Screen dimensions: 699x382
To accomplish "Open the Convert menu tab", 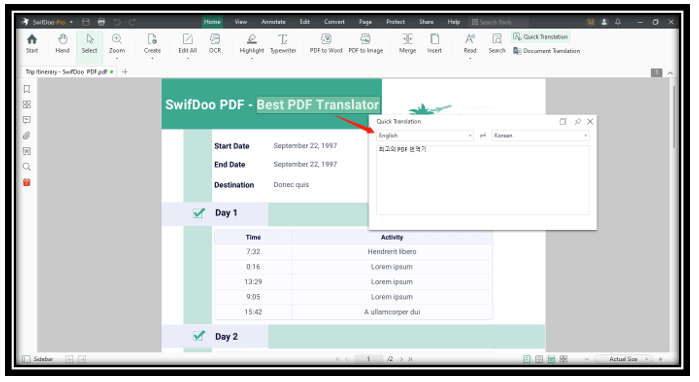I will [334, 22].
